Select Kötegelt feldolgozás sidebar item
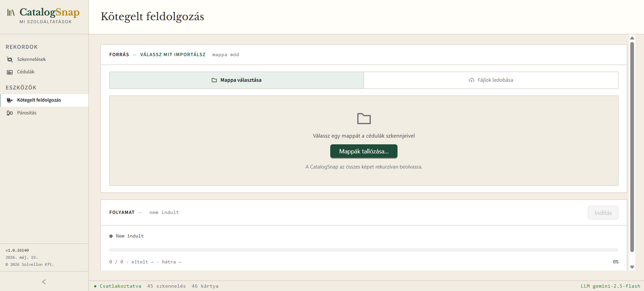 pos(44,100)
